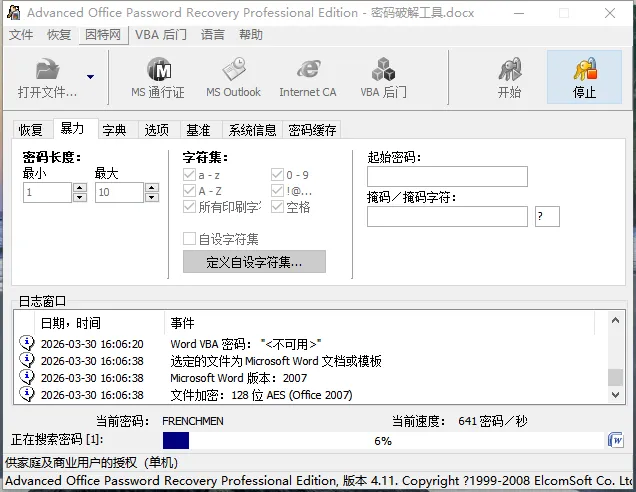Image resolution: width=636 pixels, height=492 pixels.
Task: Minimize the Advanced Office Password Recovery window
Action: 519,13
